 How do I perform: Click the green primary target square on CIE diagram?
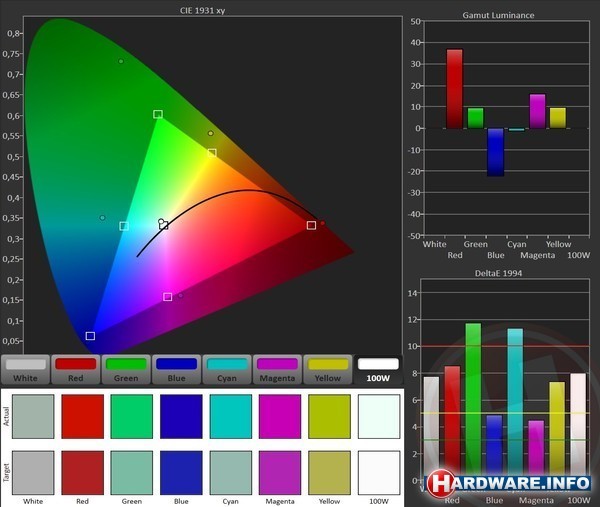click(x=158, y=115)
